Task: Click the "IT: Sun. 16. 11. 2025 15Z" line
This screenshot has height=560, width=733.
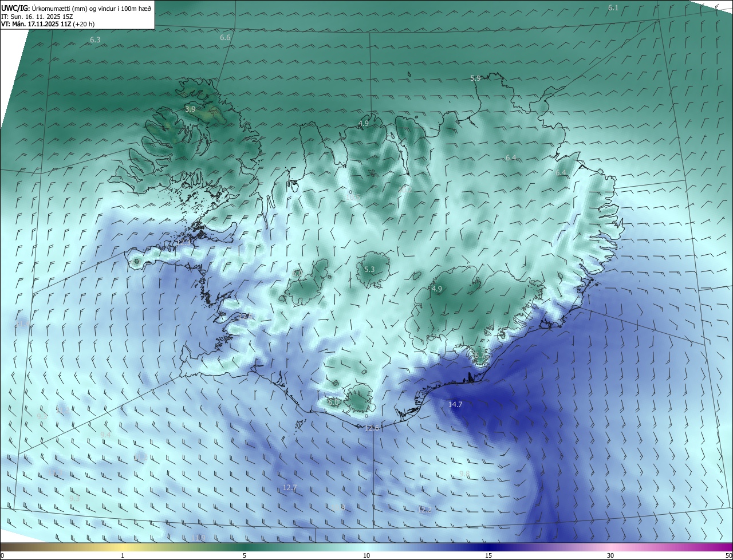Action: tap(37, 17)
